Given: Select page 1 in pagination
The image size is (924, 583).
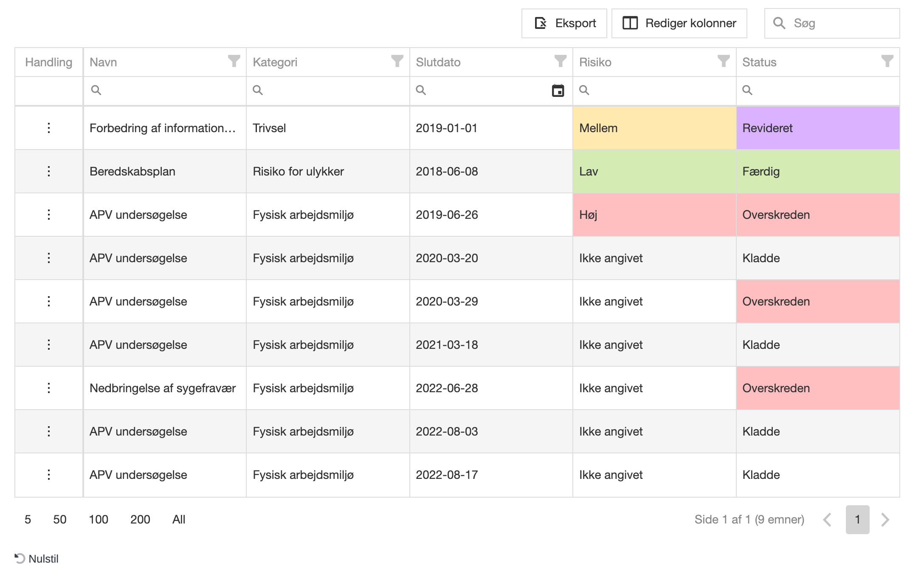Looking at the screenshot, I should point(857,519).
